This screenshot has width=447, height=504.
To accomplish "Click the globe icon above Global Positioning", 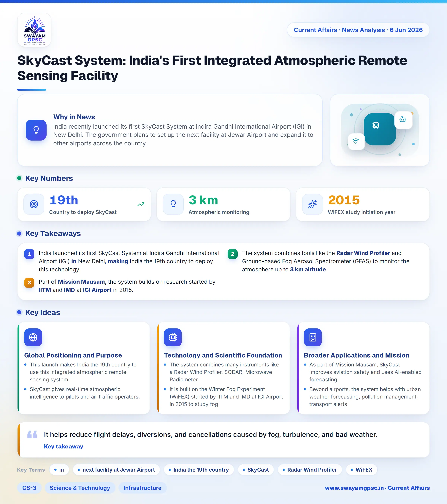I will coord(33,337).
